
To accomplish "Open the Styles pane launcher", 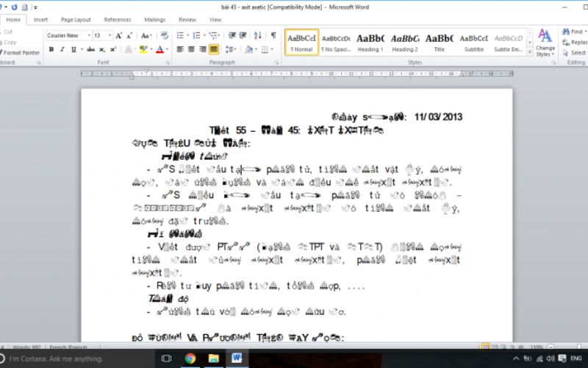I will pyautogui.click(x=553, y=63).
